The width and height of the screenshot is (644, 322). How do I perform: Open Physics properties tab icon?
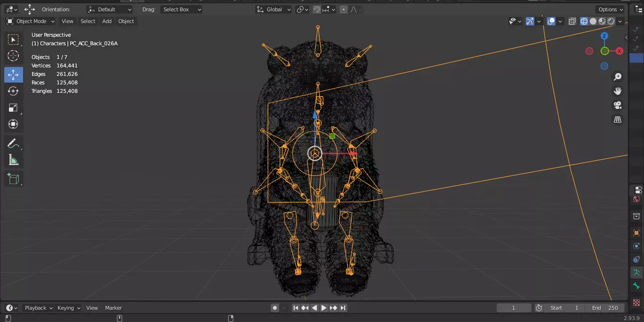[636, 246]
